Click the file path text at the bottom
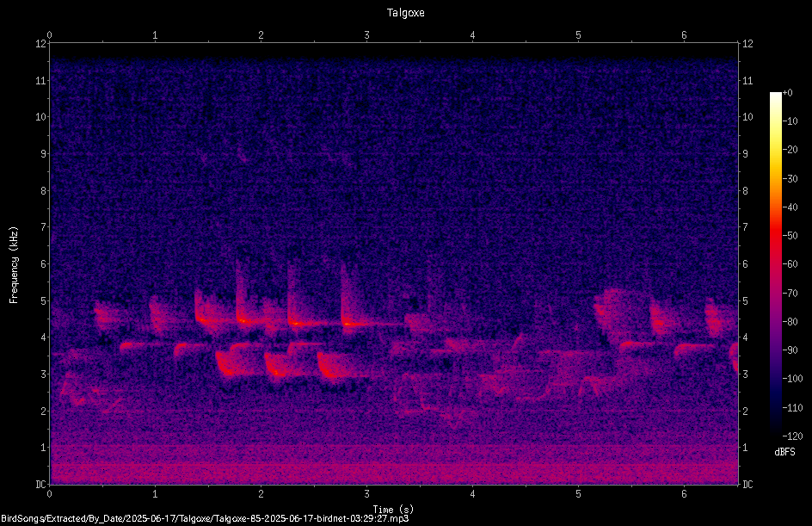This screenshot has height=526, width=812. [205, 518]
